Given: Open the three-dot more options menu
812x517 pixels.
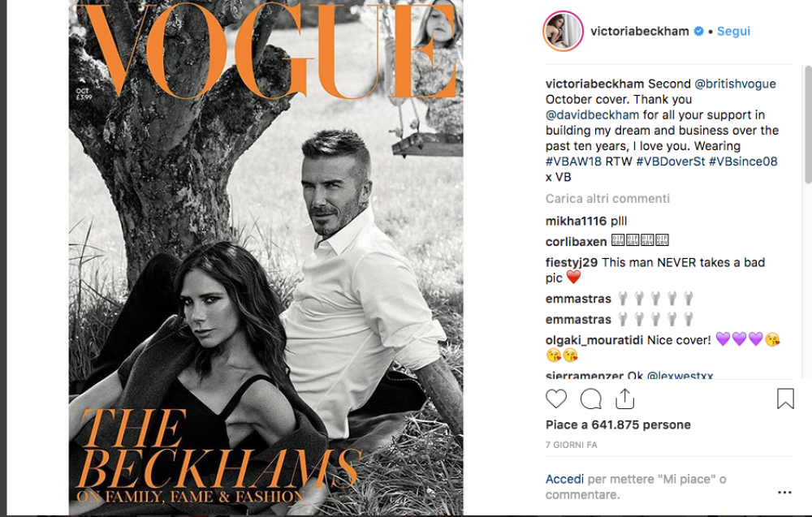Looking at the screenshot, I should point(784,492).
